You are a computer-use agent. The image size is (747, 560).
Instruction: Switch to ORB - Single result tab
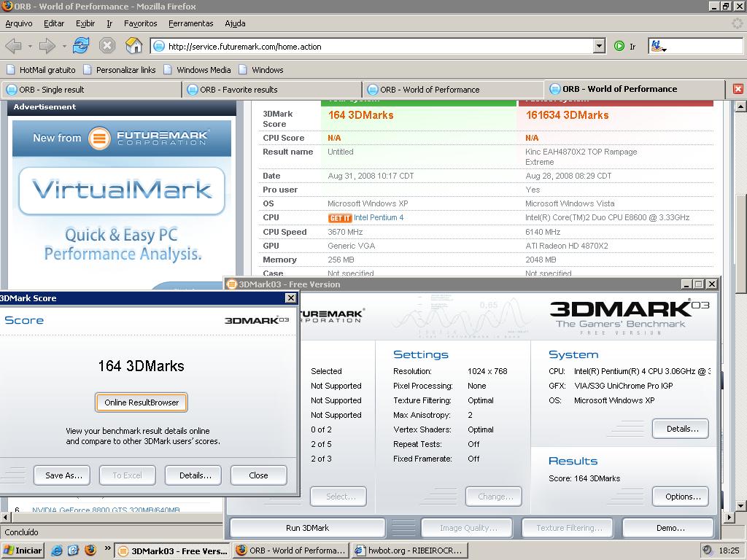(x=91, y=90)
